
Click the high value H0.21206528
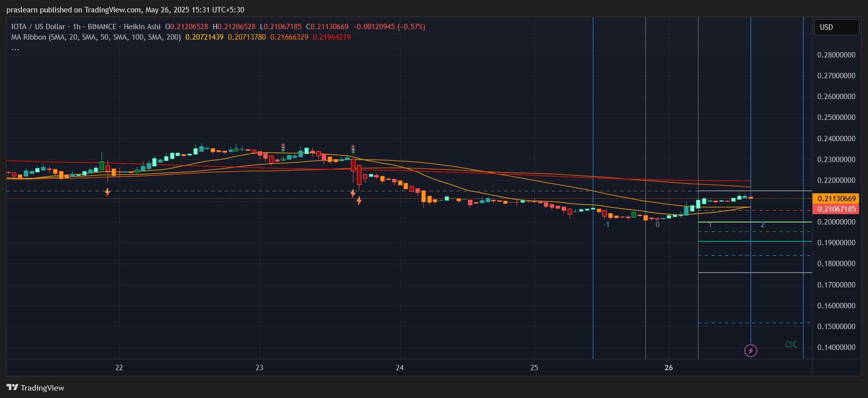tap(234, 27)
